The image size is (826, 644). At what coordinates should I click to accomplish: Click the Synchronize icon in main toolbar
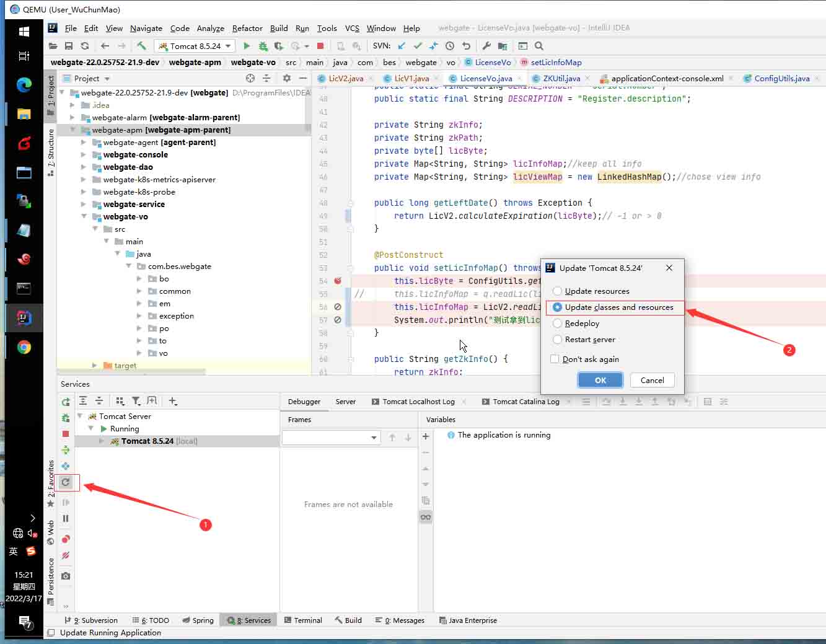click(x=85, y=46)
